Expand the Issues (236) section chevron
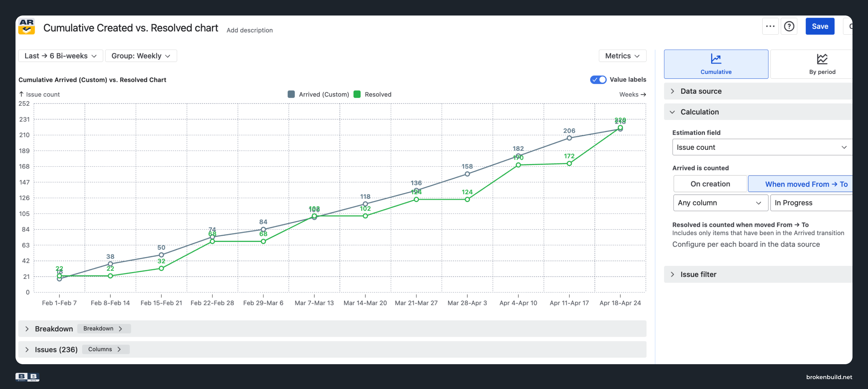 tap(27, 350)
